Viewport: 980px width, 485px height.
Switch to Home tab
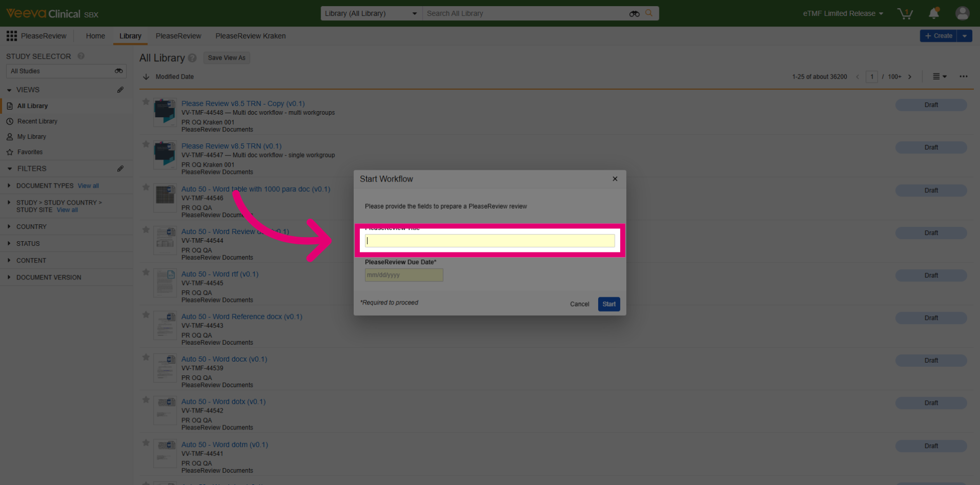[95, 36]
